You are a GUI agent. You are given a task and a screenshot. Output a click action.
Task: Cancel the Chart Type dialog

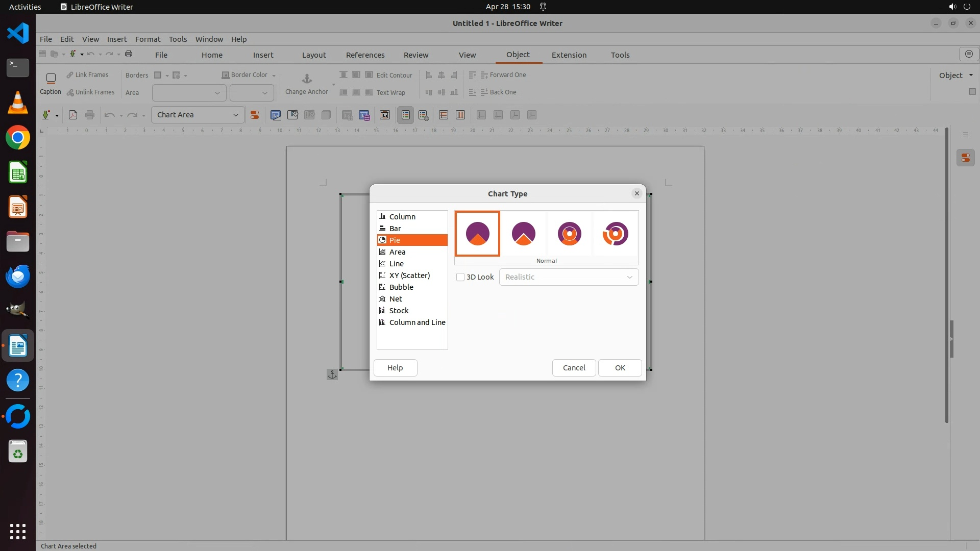point(574,368)
